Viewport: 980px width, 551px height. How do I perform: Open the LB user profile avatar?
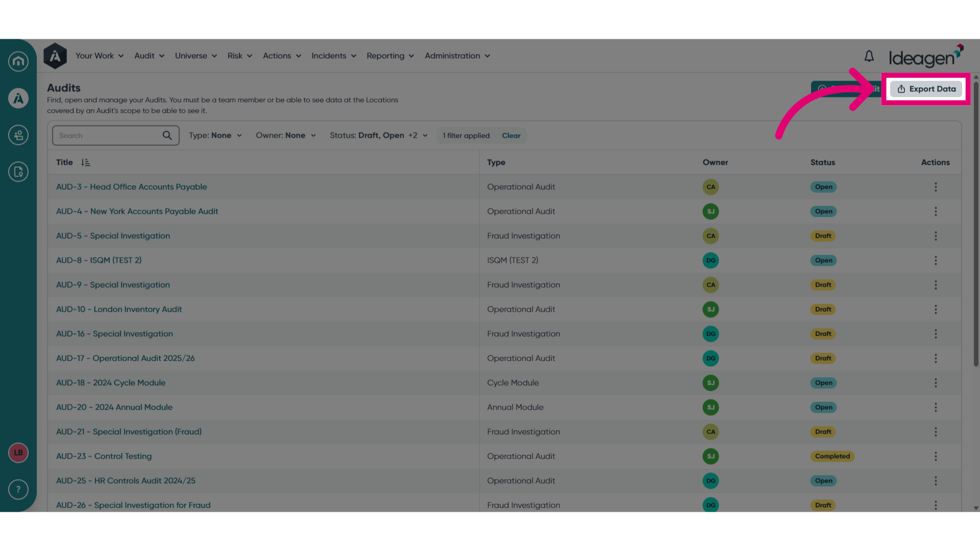click(18, 453)
